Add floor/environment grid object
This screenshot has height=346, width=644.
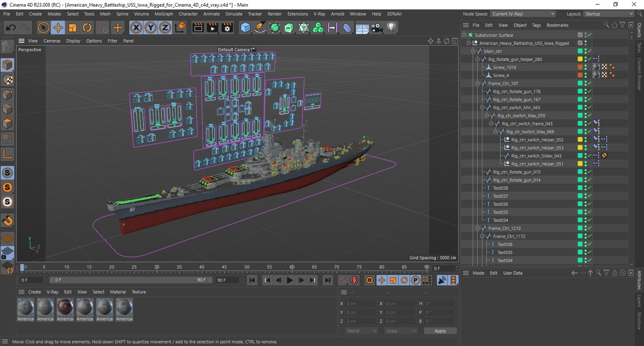coord(362,28)
